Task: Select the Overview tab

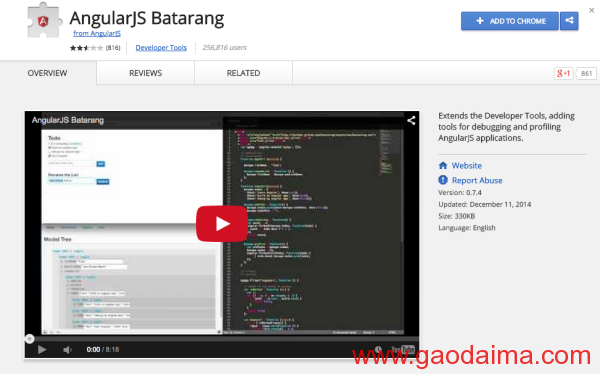Action: click(47, 73)
